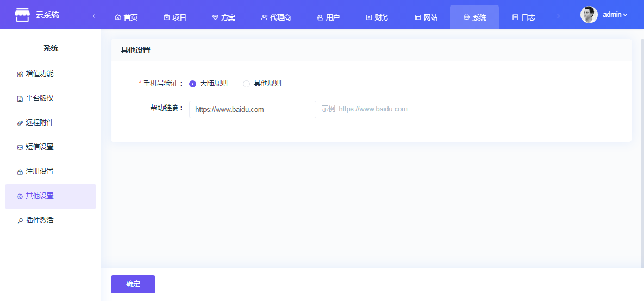Click the gear icon beside 系统 tab
The image size is (644, 301).
[466, 17]
